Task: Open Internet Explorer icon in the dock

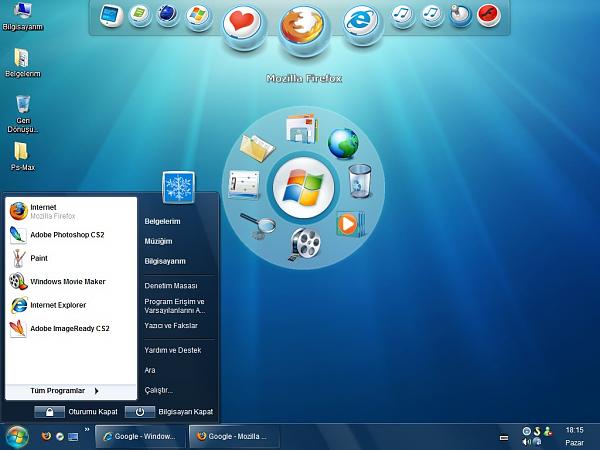Action: [360, 22]
